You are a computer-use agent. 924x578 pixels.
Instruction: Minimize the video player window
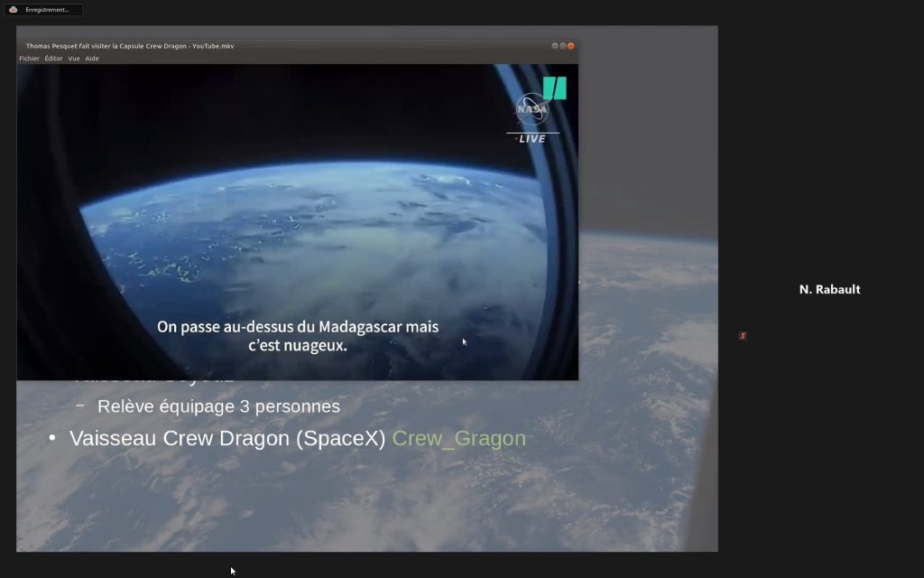pos(555,45)
